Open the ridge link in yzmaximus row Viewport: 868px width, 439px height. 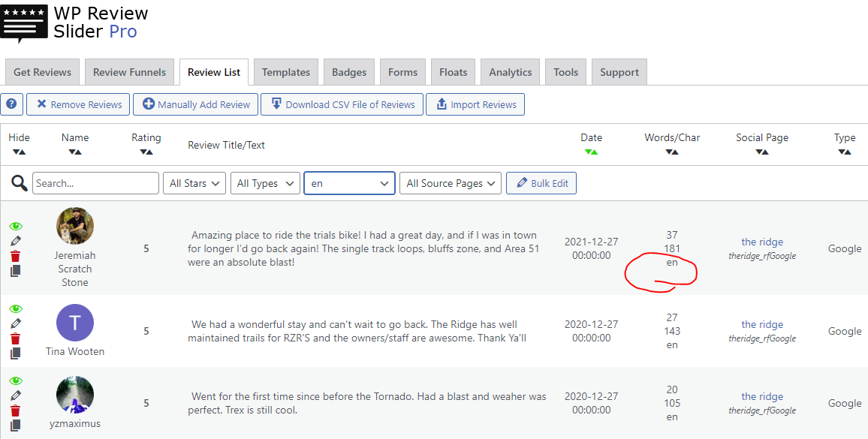762,396
